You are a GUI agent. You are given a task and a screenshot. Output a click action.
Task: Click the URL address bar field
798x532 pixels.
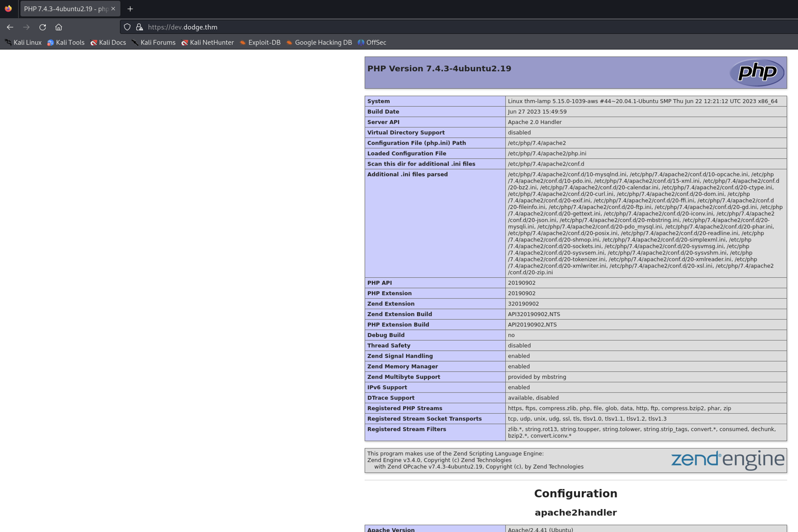tap(407, 27)
